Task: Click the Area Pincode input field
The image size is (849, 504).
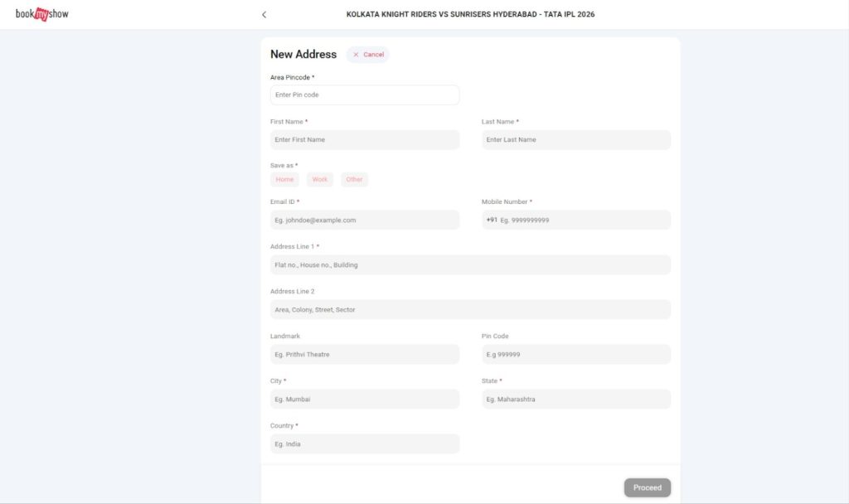Action: pos(365,94)
